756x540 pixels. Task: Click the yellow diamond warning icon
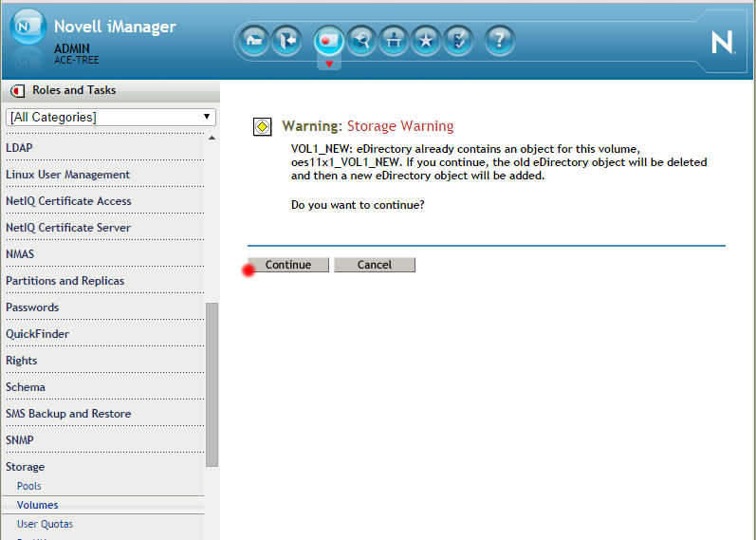click(x=263, y=127)
